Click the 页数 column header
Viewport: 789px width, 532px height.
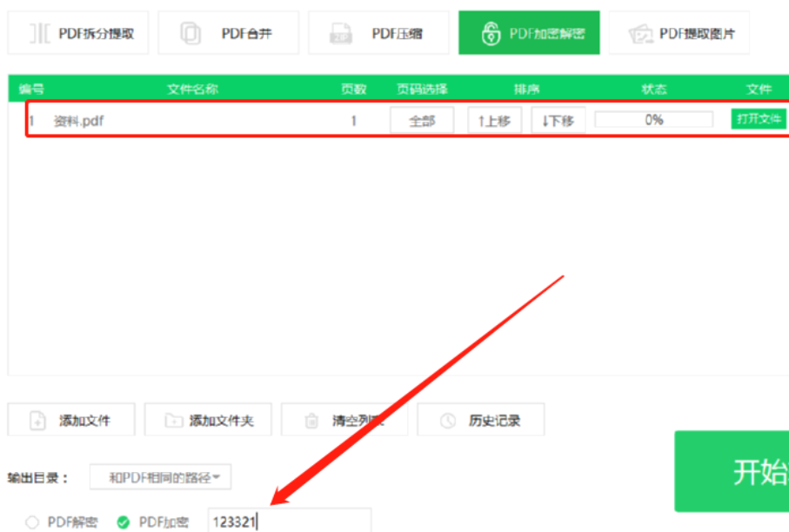tap(353, 89)
